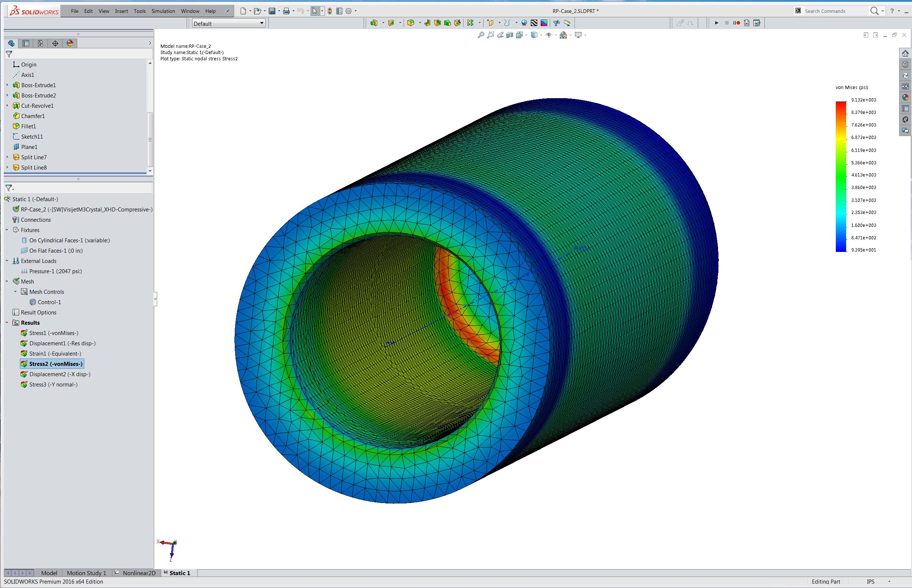The image size is (912, 588).
Task: Click the Measure ruler icon
Action: pos(567,23)
